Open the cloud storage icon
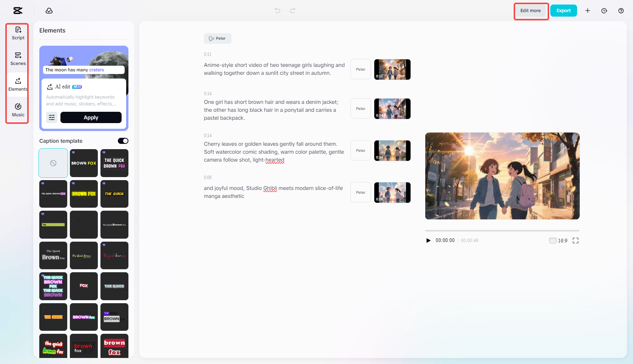Screen dimensions: 633x364 [x=49, y=11]
